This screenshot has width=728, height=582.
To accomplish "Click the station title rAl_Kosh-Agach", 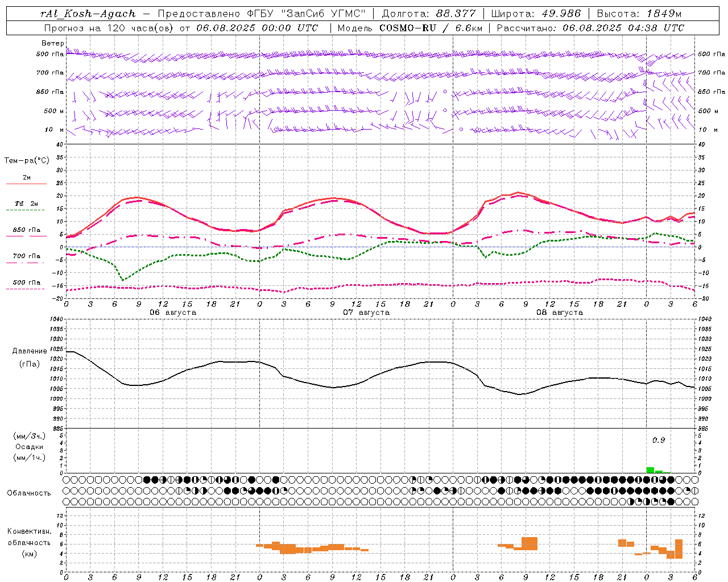I will click(88, 14).
